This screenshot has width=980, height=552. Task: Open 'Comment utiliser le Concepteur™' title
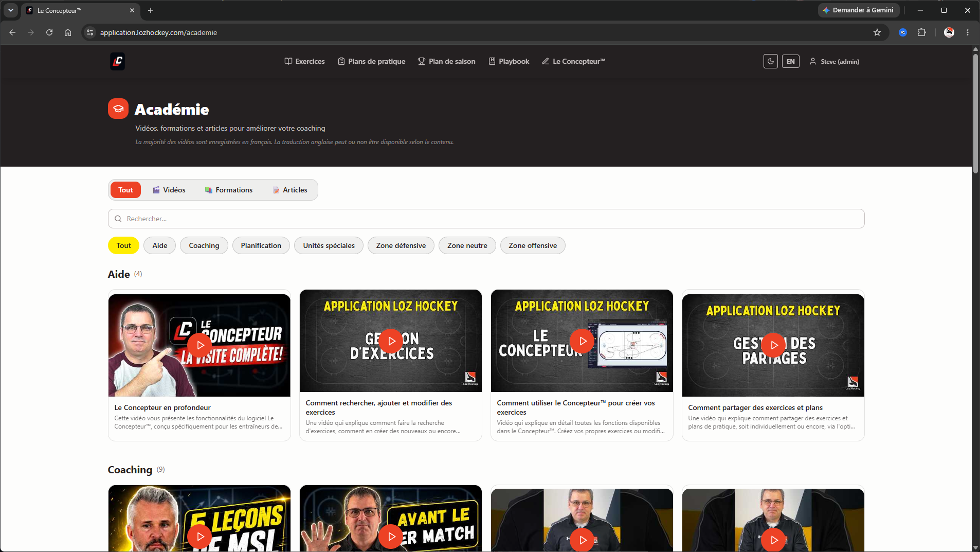(x=576, y=407)
